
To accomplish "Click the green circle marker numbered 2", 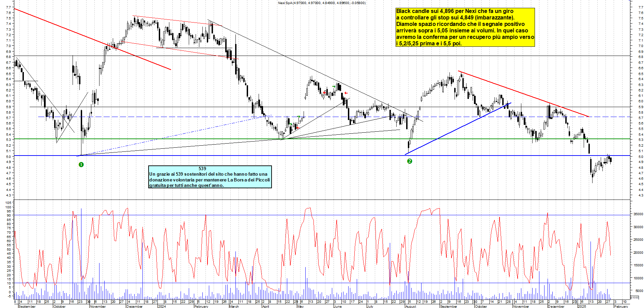I will [x=410, y=161].
